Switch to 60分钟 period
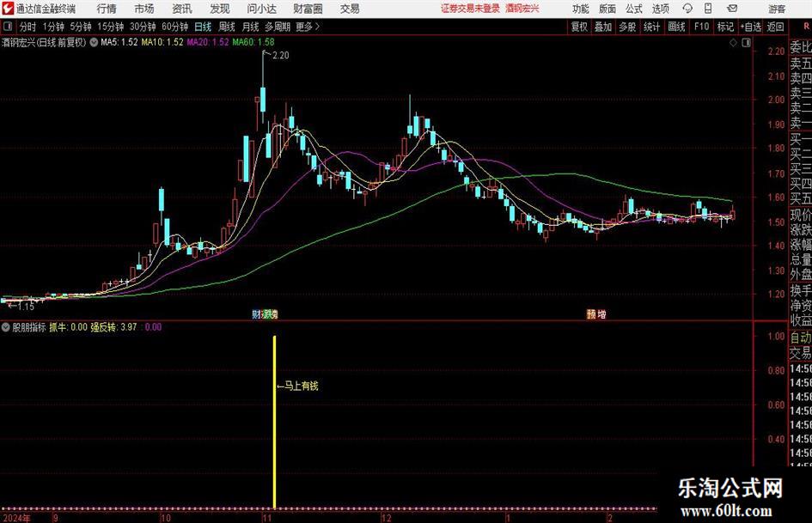The image size is (812, 523). click(x=175, y=27)
